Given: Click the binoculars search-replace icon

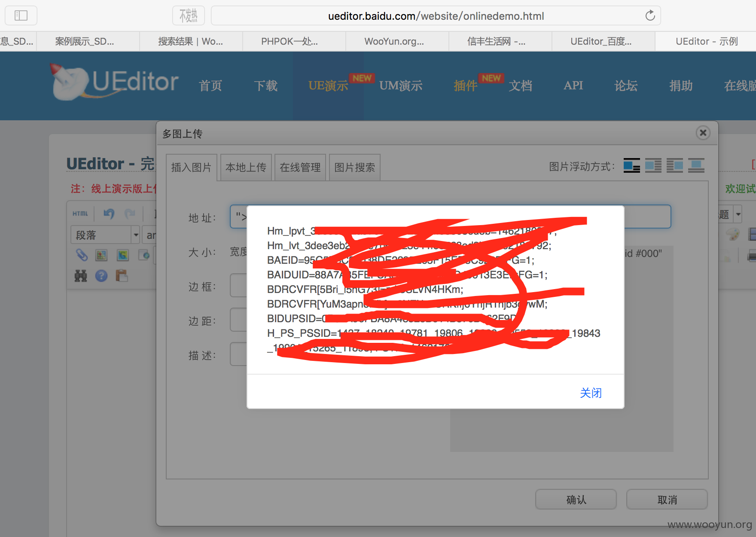Looking at the screenshot, I should pos(81,276).
